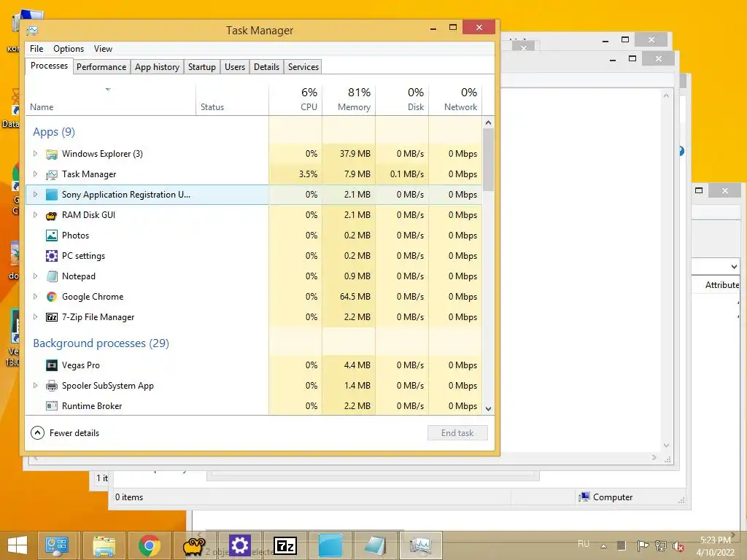The image size is (747, 560).
Task: Click the Runtime Broker icon
Action: click(52, 406)
